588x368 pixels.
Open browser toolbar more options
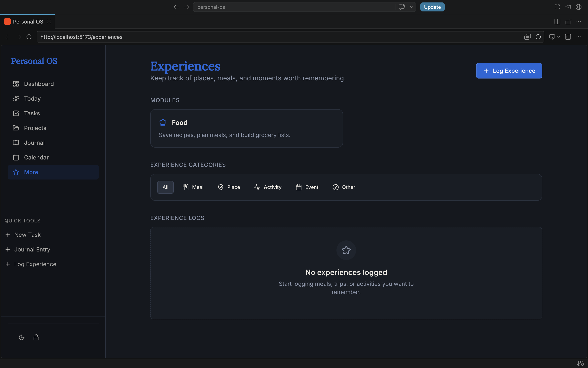point(579,37)
